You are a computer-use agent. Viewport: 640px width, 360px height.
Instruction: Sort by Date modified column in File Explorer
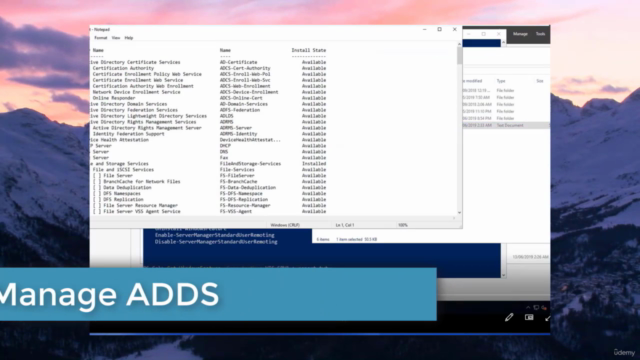[x=473, y=81]
